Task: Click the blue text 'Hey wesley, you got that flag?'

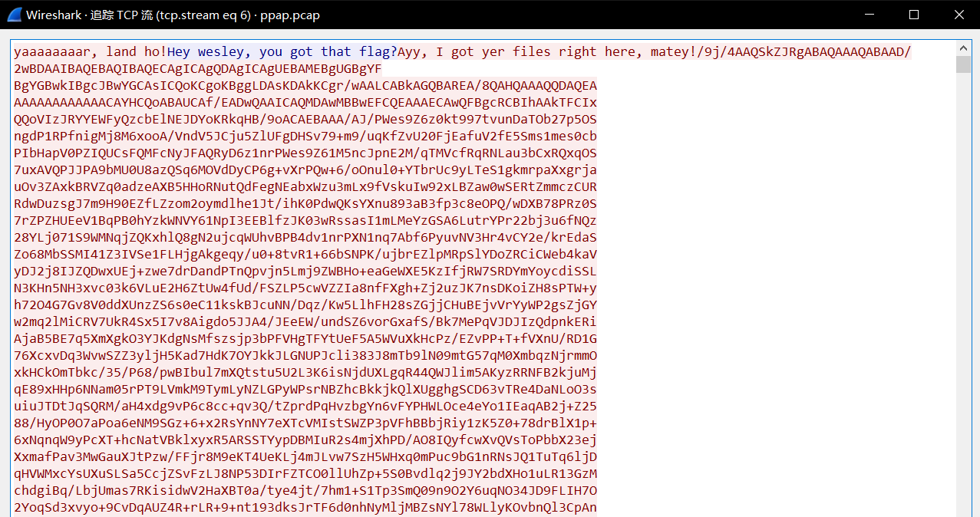Action: point(282,52)
